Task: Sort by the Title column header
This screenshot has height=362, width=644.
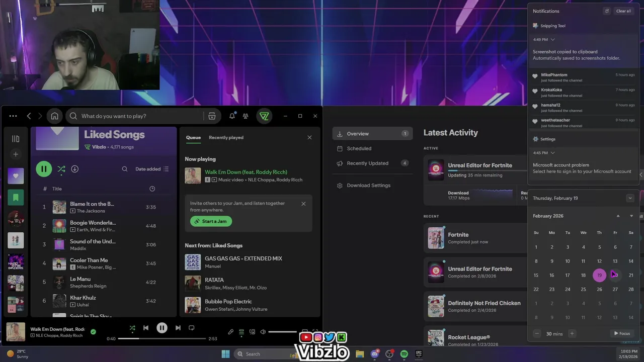Action: tap(57, 189)
